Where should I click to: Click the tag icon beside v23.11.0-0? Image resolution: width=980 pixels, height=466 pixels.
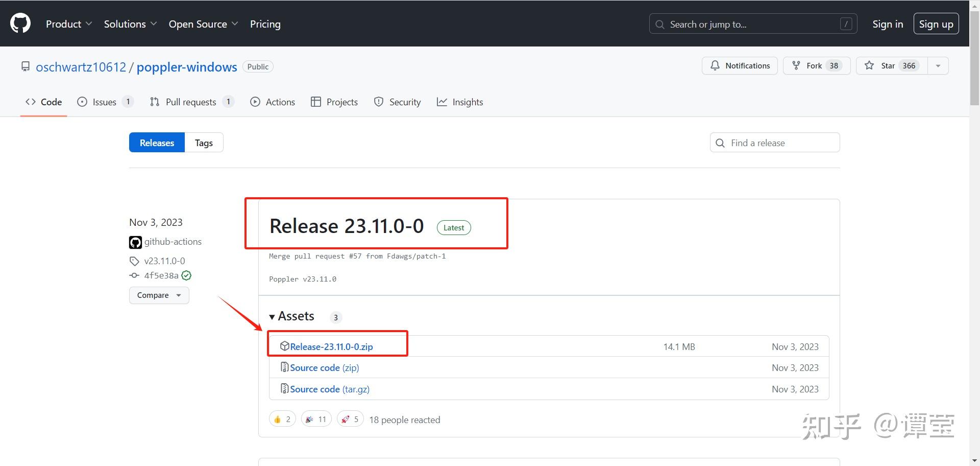point(134,261)
